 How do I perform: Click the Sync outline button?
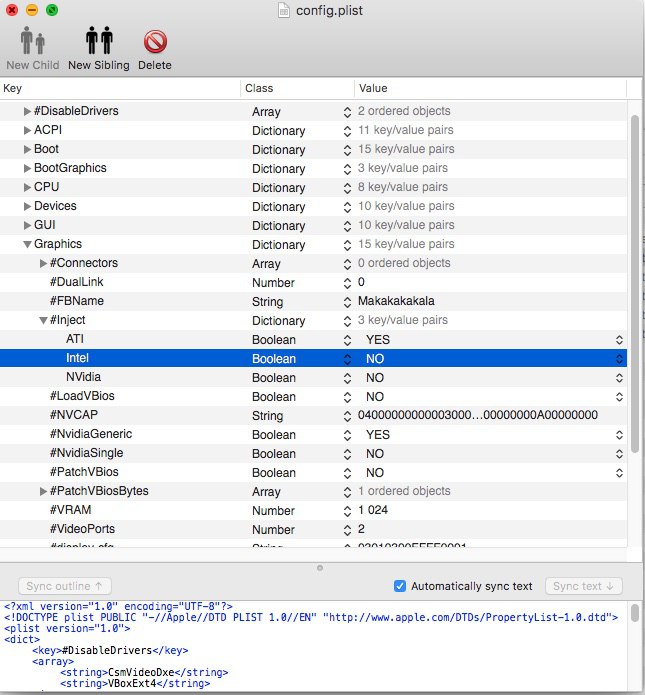click(64, 586)
